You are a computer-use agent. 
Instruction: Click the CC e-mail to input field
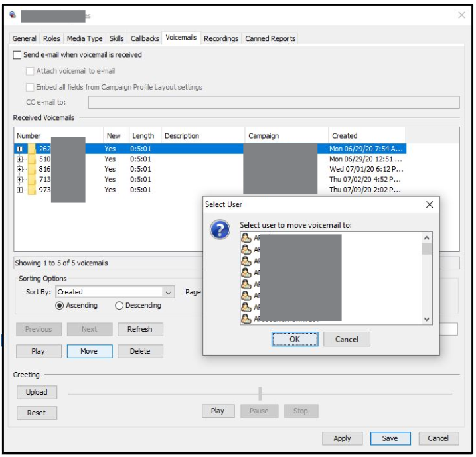pos(274,103)
